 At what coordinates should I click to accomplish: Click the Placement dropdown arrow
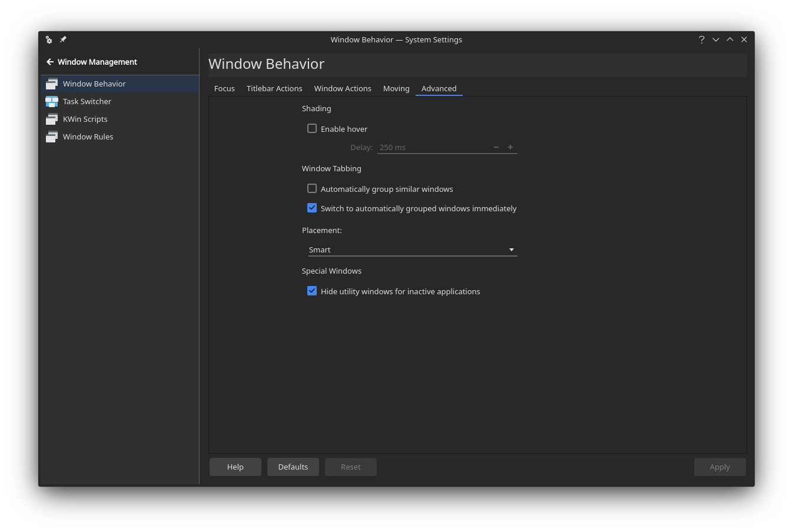511,249
